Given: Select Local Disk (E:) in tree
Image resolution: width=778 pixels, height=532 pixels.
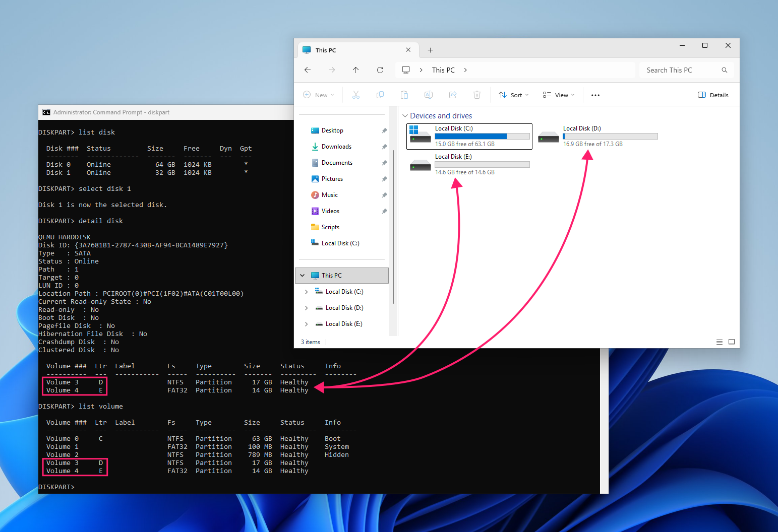Looking at the screenshot, I should point(344,324).
